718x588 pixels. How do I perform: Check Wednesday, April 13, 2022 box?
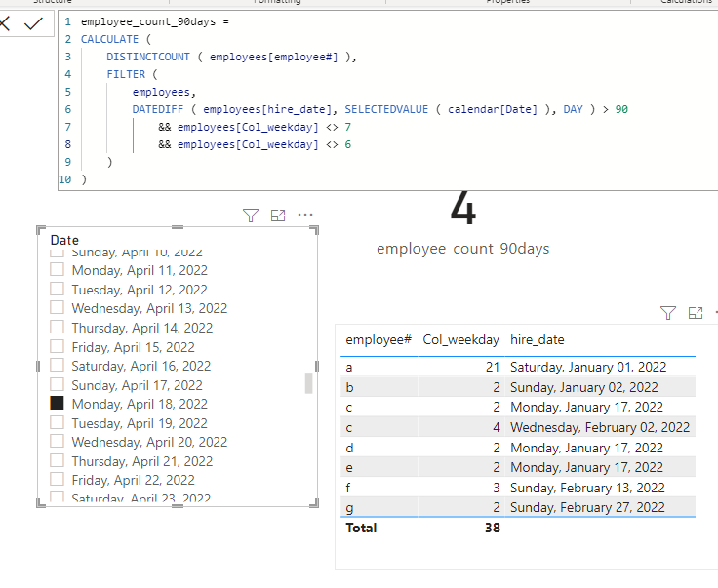pyautogui.click(x=57, y=307)
